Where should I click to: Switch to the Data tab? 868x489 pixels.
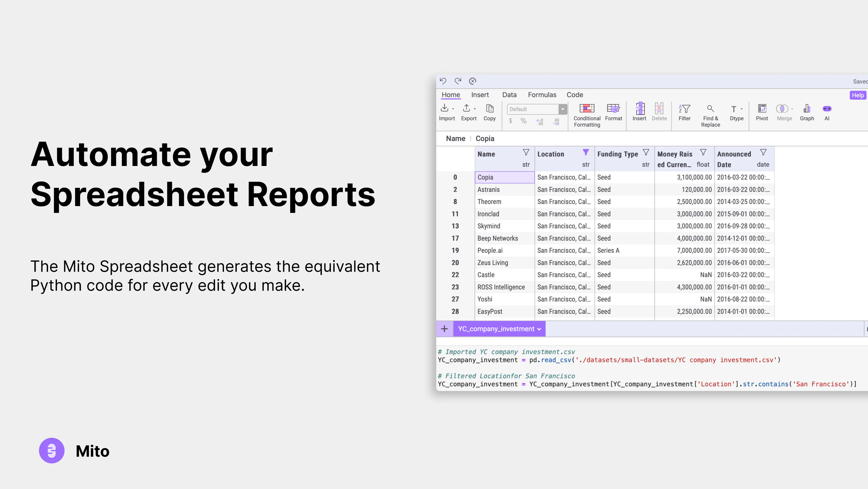(509, 95)
